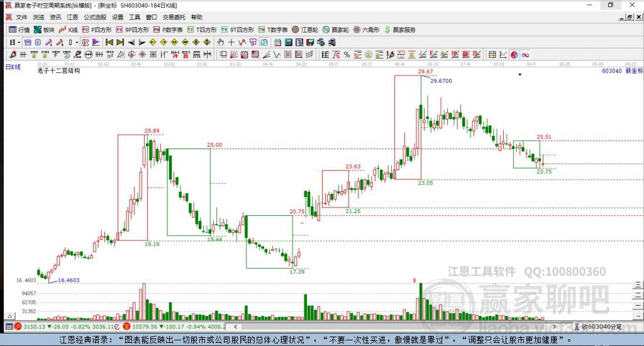Click the 日K线 label
Image resolution: width=644 pixels, height=346 pixels.
click(x=13, y=67)
